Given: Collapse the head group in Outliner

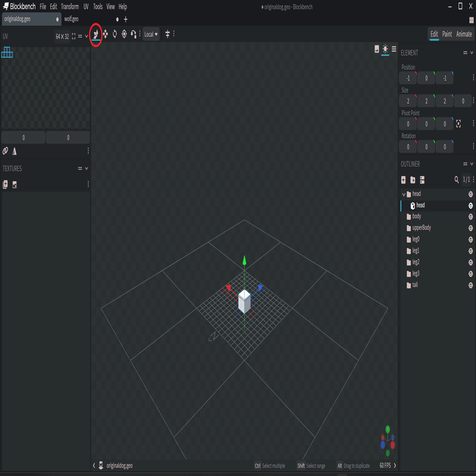Looking at the screenshot, I should point(403,194).
